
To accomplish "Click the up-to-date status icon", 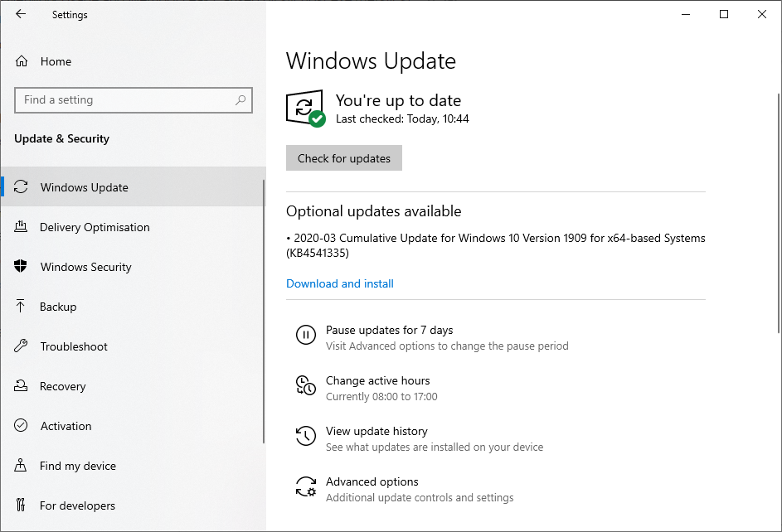I will (x=306, y=108).
